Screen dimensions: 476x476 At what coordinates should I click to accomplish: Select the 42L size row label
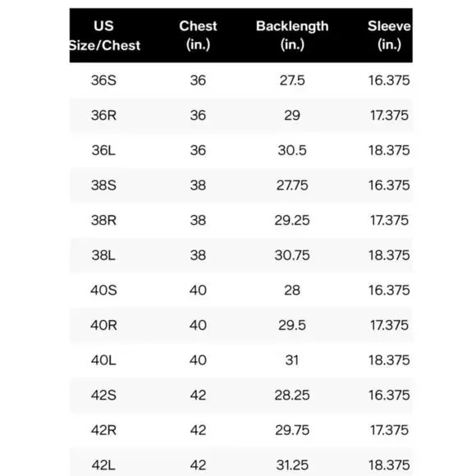tap(103, 465)
